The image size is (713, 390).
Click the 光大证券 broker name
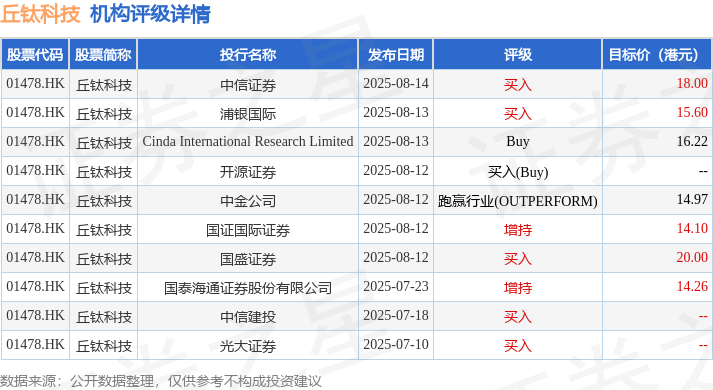tap(248, 345)
